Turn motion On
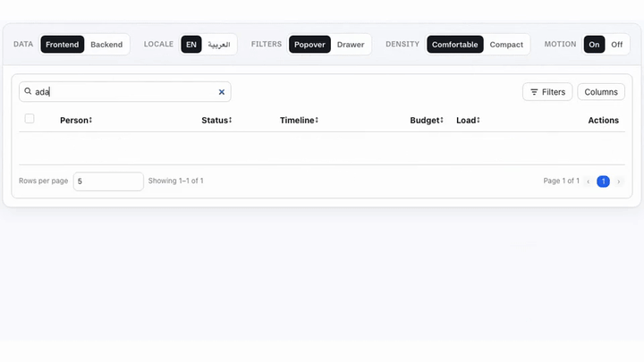 coord(594,45)
